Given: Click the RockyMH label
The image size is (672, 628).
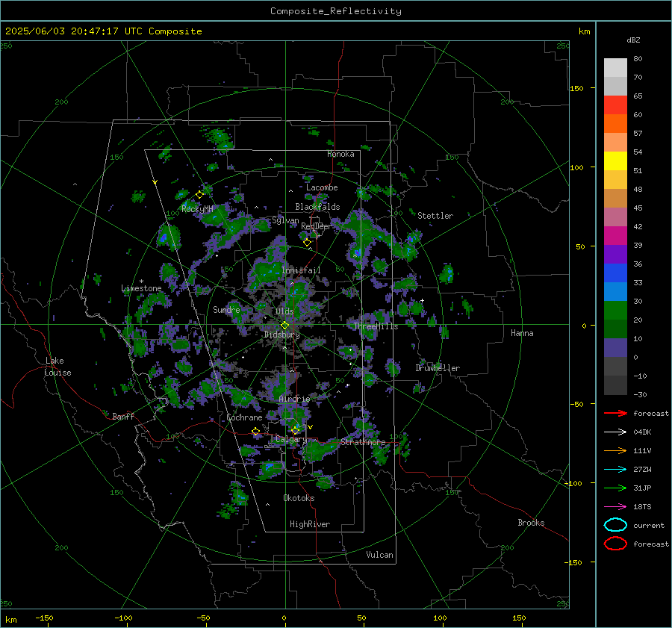Looking at the screenshot, I should [197, 209].
